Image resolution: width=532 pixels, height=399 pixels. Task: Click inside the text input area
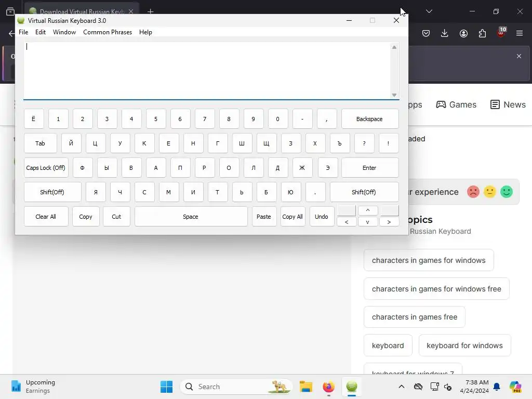tap(207, 70)
